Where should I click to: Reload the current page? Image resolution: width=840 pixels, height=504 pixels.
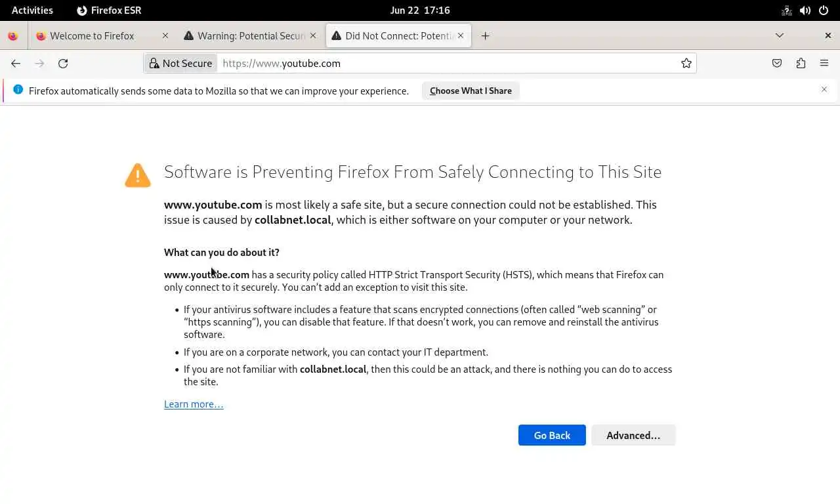pyautogui.click(x=63, y=64)
